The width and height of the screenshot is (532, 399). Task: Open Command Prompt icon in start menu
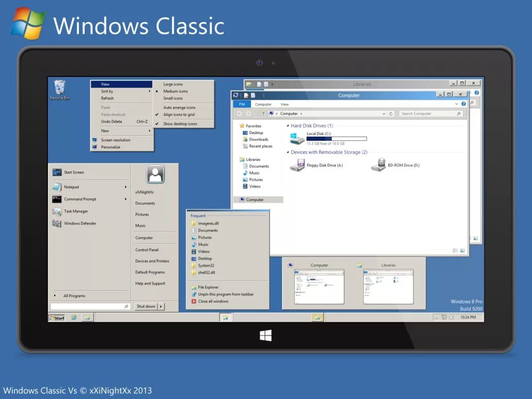click(57, 199)
